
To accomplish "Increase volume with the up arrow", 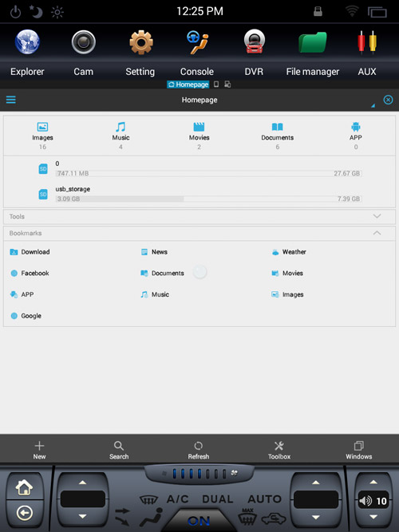I will [x=373, y=482].
